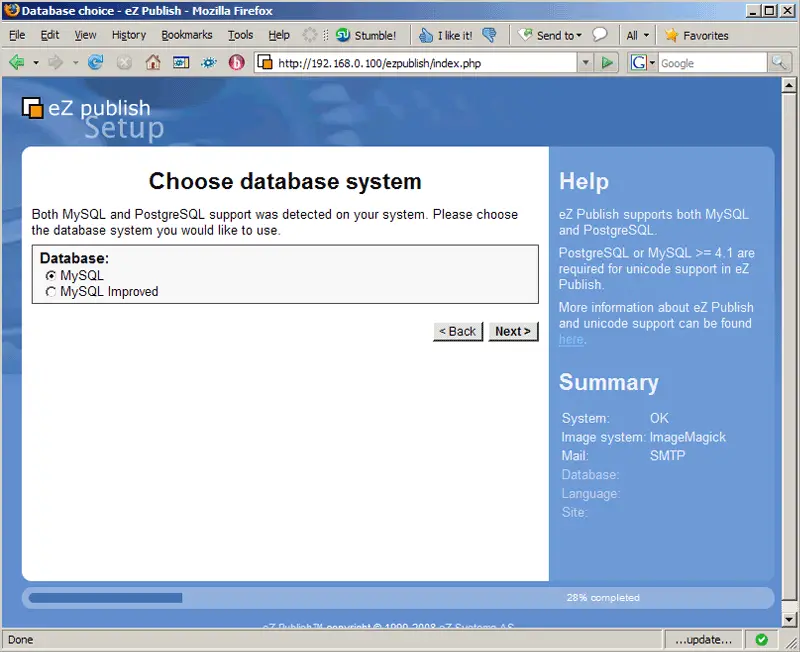Maximize the Firefox window
The image size is (800, 652).
(x=770, y=10)
